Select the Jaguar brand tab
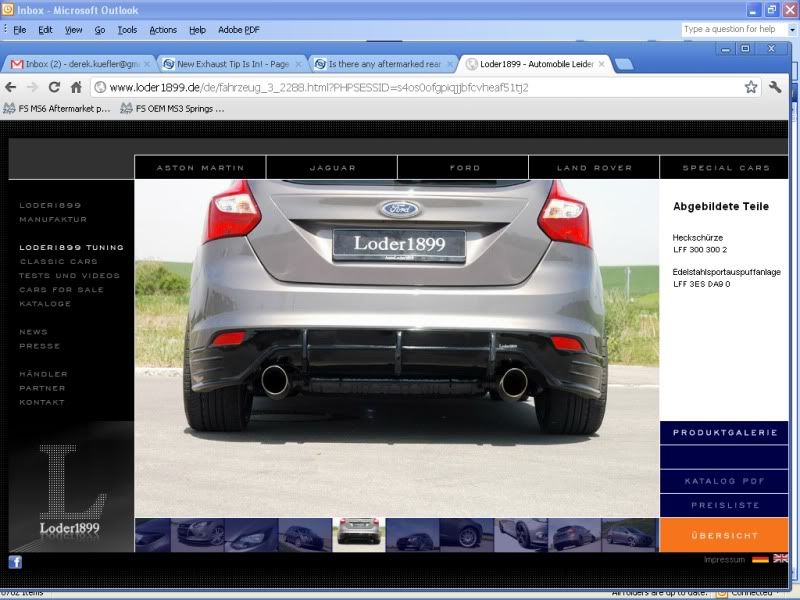This screenshot has height=600, width=800. click(332, 167)
